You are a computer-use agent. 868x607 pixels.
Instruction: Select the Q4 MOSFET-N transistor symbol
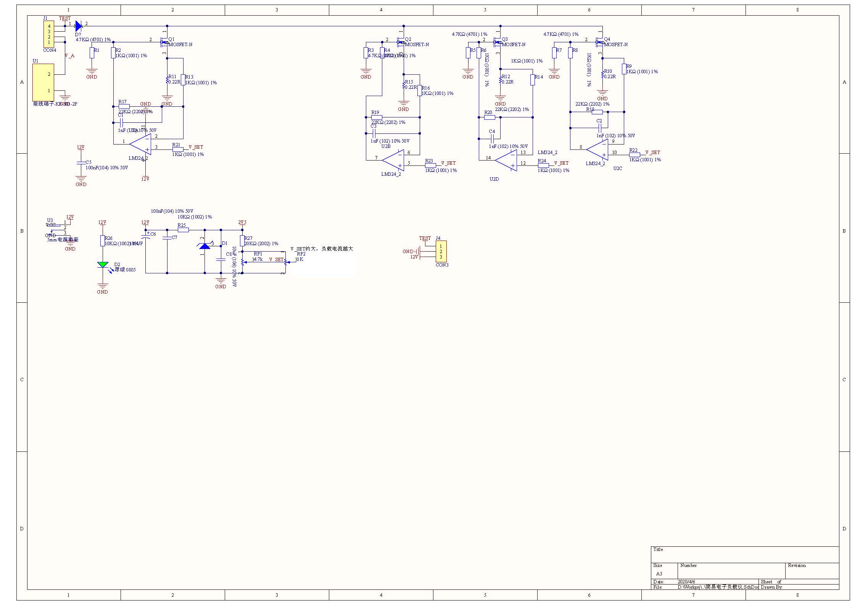tap(600, 42)
